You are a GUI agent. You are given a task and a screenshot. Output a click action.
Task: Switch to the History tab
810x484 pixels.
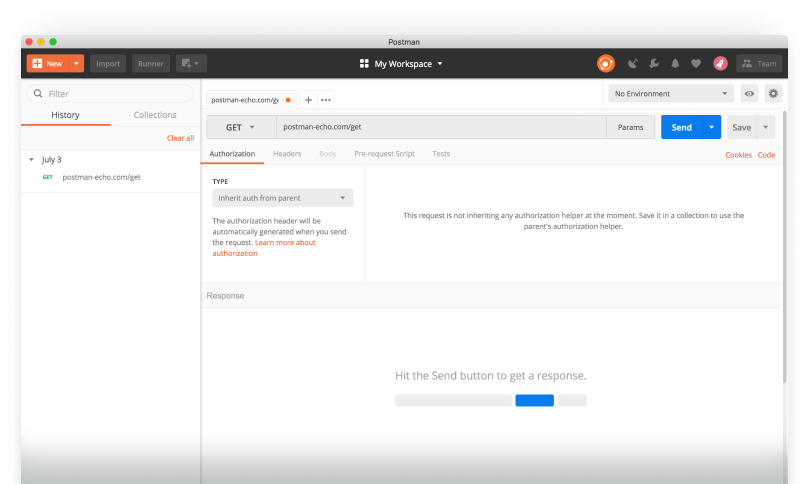click(x=66, y=115)
